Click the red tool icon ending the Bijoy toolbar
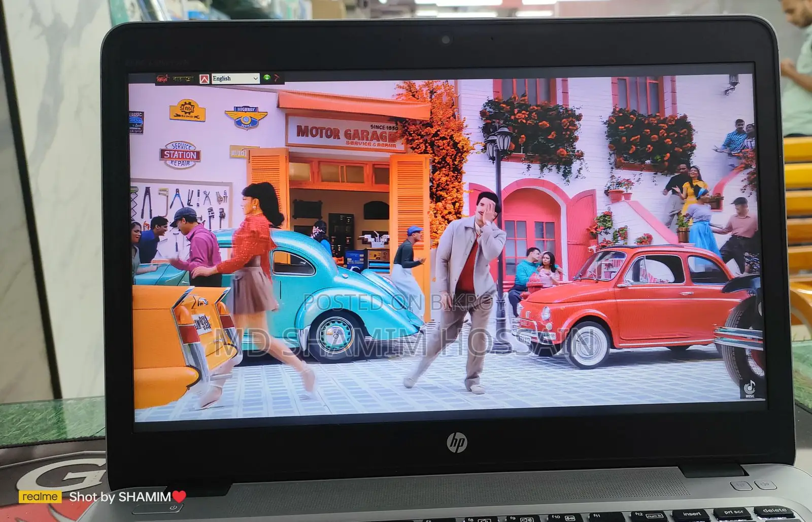This screenshot has height=522, width=812. point(277,78)
